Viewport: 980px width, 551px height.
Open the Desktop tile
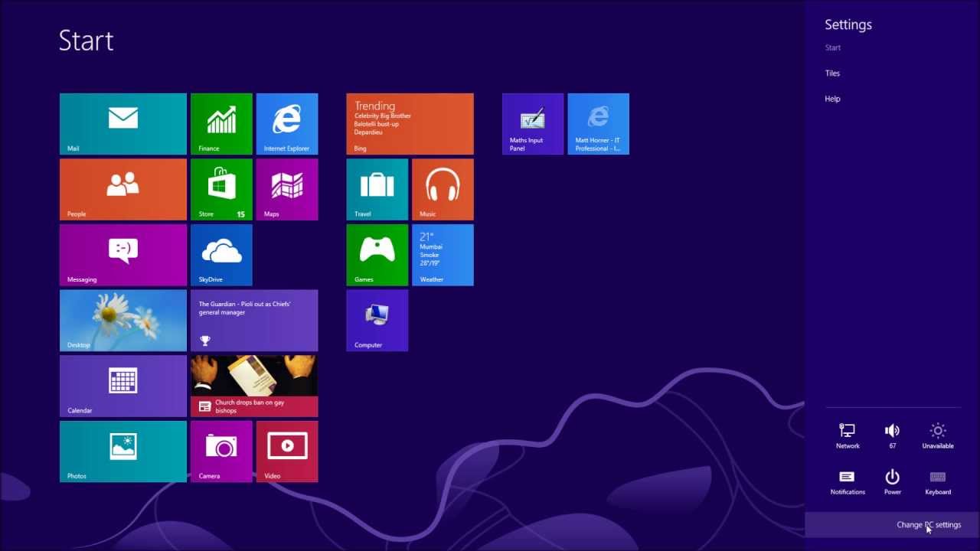tap(123, 321)
